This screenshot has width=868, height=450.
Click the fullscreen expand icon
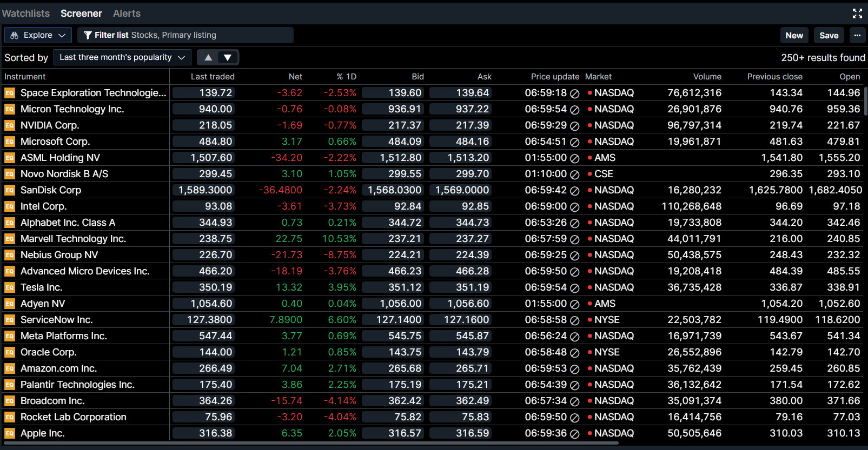click(857, 13)
